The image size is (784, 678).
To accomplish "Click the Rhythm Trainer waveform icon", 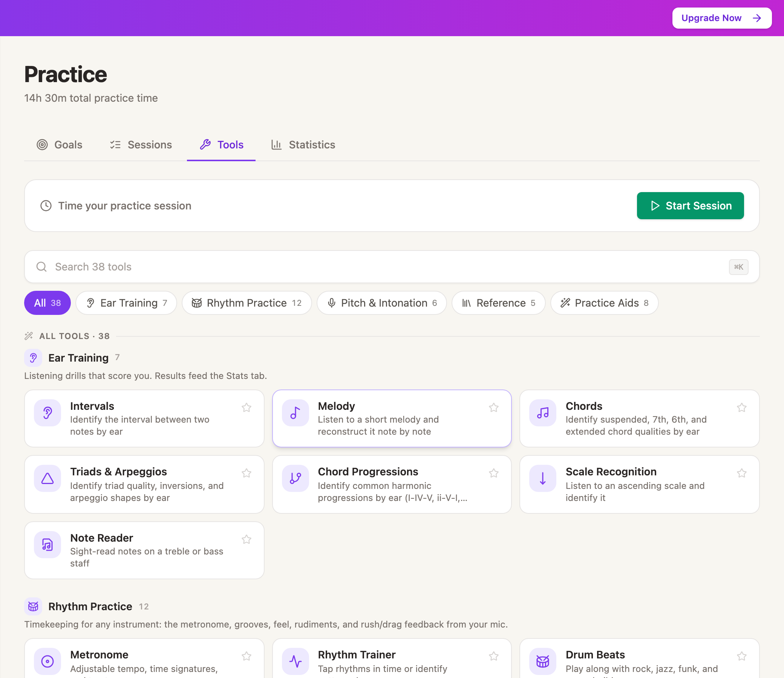I will pyautogui.click(x=295, y=661).
